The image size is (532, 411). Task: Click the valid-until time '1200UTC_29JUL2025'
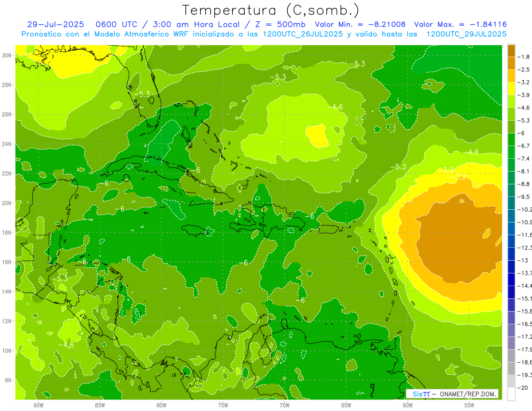pos(466,34)
